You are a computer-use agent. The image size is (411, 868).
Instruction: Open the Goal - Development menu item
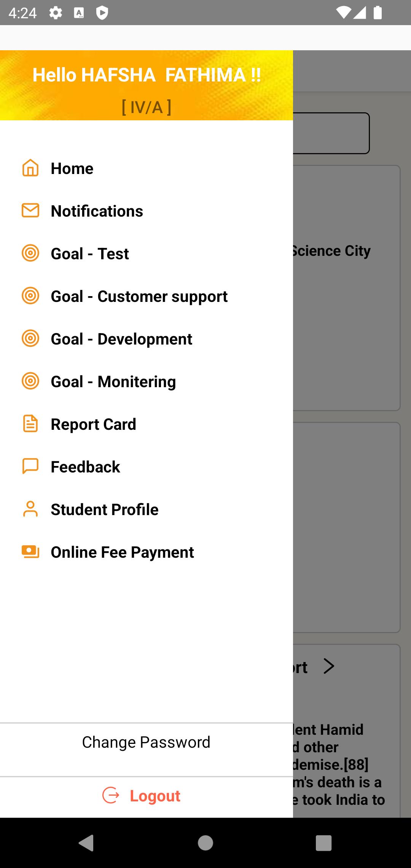(121, 339)
